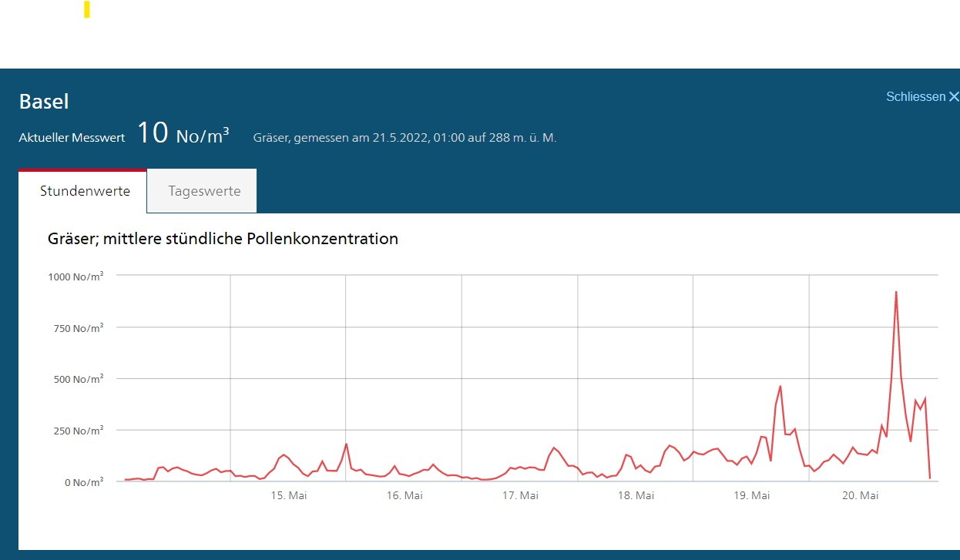Switch to the Tageswerte tab

tap(204, 191)
